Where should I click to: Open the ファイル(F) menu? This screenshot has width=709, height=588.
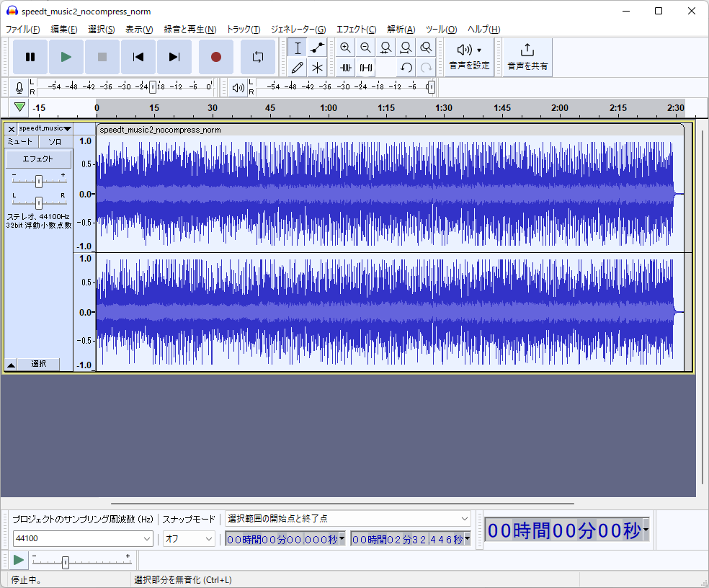(22, 30)
